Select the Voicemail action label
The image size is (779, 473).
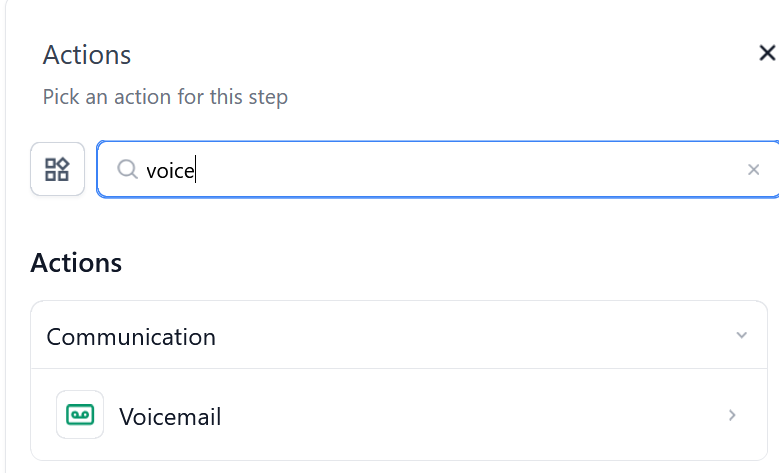tap(170, 416)
